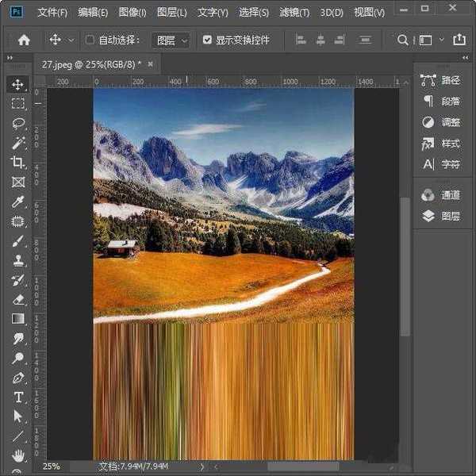The image size is (476, 476).
Task: Select the Magic Wand tool
Action: (x=17, y=143)
